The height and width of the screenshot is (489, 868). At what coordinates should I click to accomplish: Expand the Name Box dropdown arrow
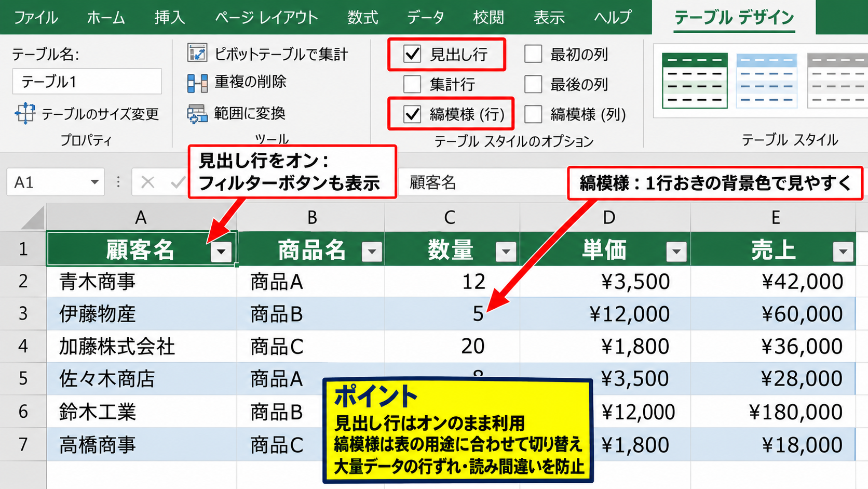(94, 182)
